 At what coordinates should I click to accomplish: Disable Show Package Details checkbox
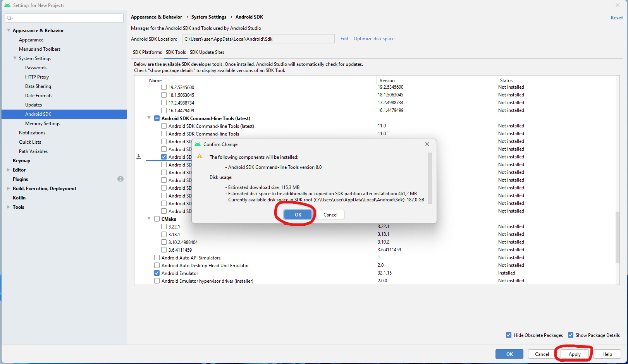tap(571, 335)
